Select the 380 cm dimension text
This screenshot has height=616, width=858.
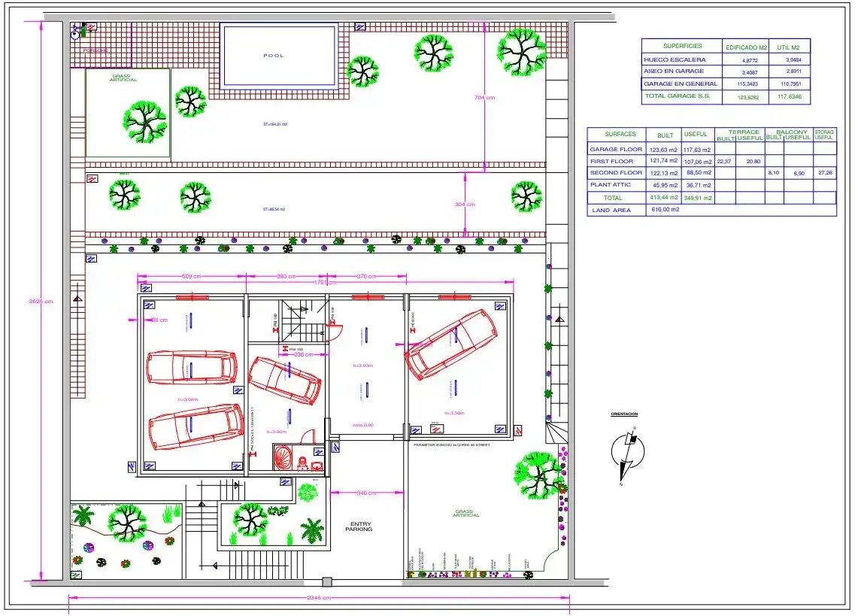(287, 276)
